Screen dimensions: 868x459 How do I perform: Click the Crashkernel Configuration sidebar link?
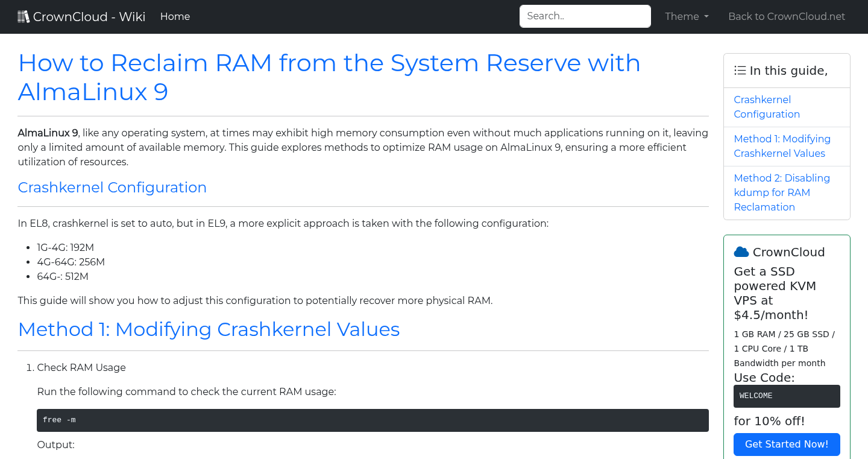pos(767,107)
